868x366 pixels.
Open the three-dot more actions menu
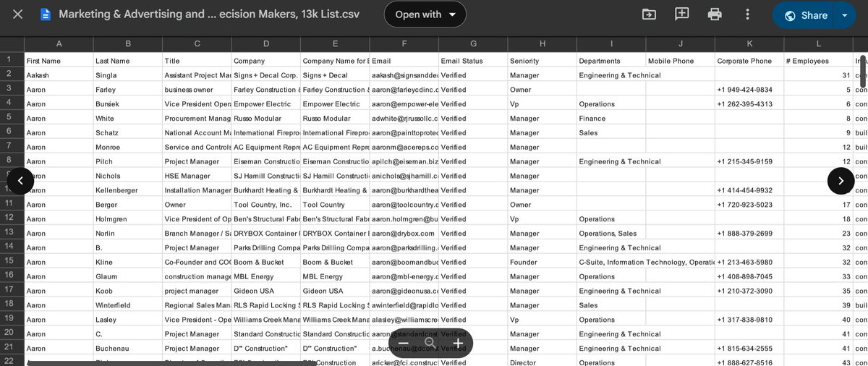748,14
